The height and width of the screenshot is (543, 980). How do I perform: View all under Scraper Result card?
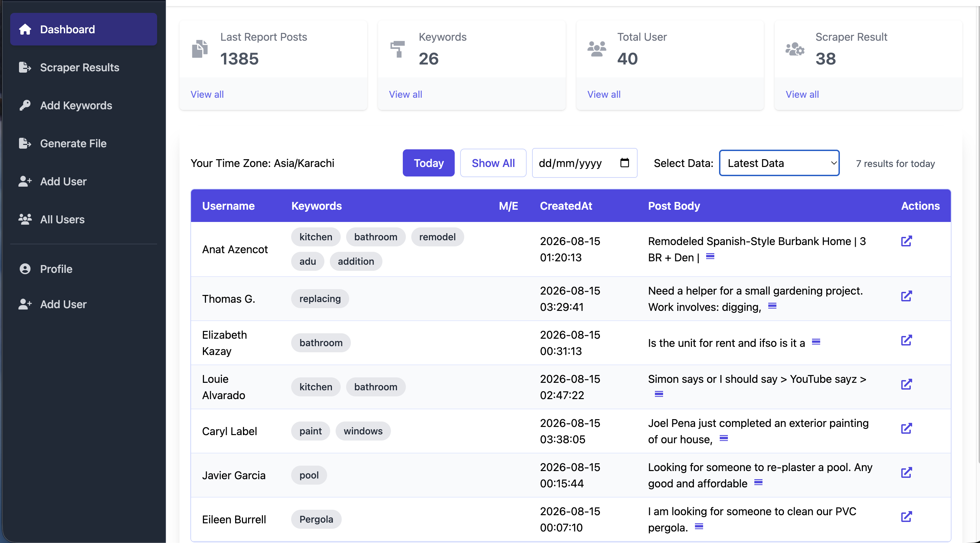(802, 94)
